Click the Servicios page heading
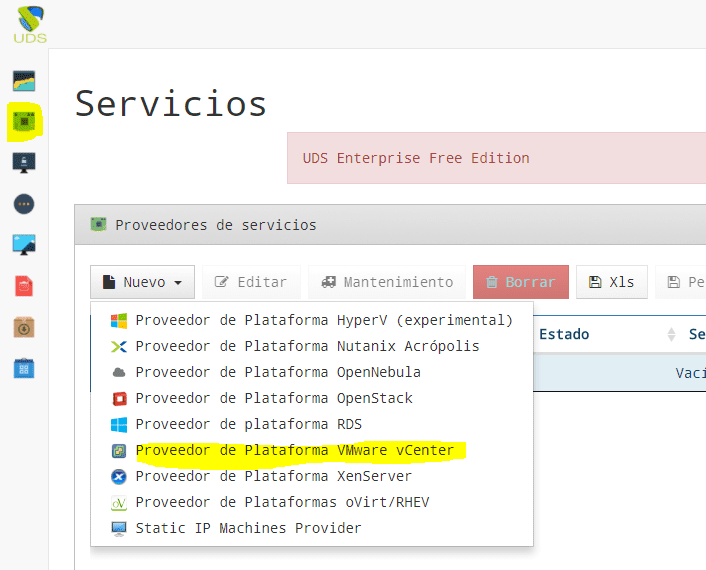Image resolution: width=706 pixels, height=570 pixels. coord(171,104)
